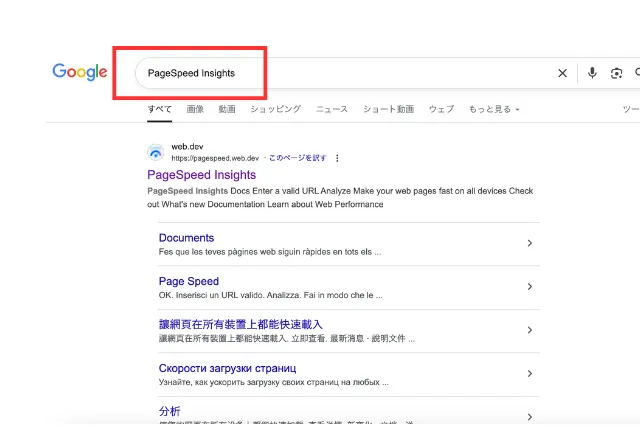Viewport: 640px width, 427px height.
Task: Open the 分析 sitelink
Action: (169, 411)
